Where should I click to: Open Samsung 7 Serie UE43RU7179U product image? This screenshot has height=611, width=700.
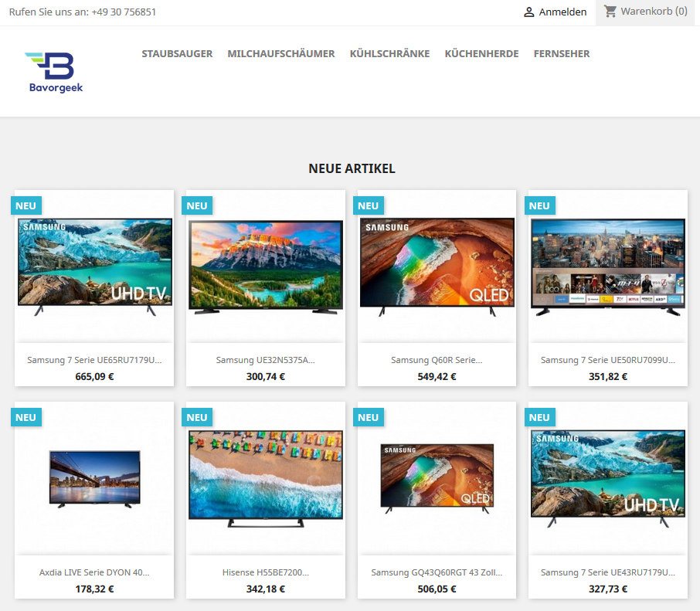[x=608, y=478]
